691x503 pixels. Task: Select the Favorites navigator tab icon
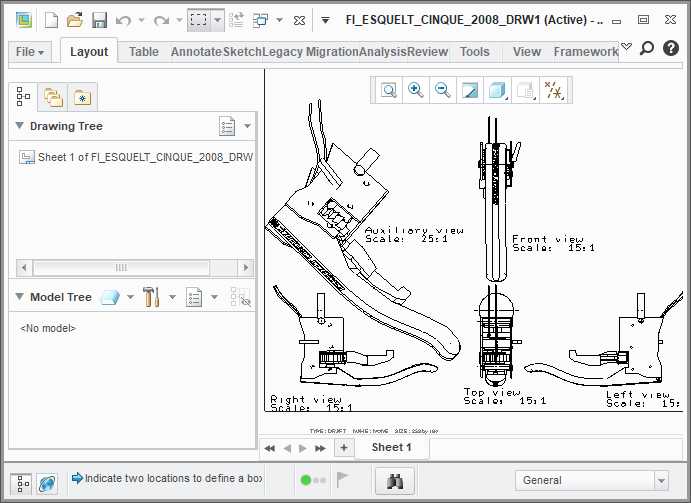click(82, 97)
